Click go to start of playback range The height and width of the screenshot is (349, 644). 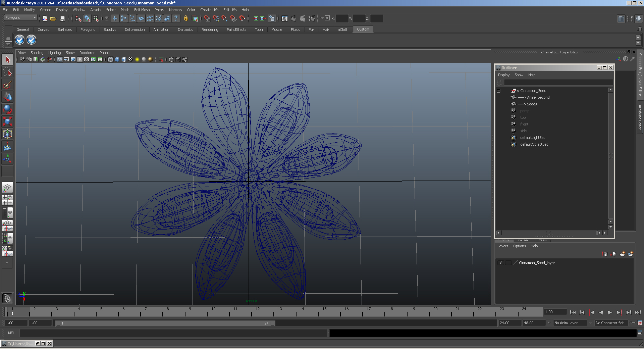click(573, 312)
